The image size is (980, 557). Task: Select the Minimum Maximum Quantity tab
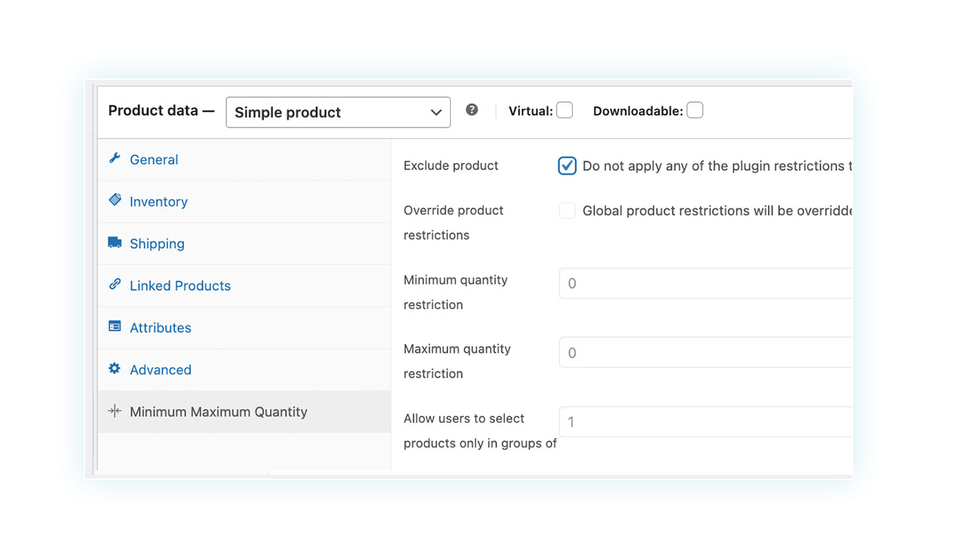coord(244,412)
